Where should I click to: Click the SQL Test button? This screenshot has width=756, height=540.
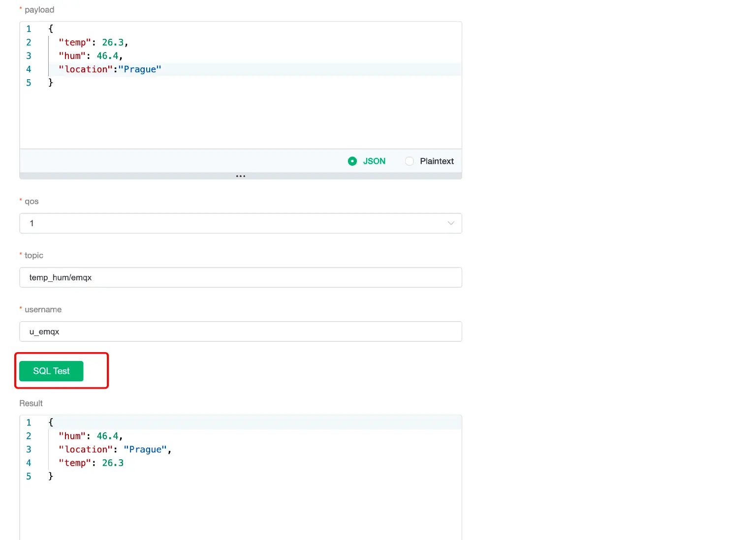tap(51, 371)
